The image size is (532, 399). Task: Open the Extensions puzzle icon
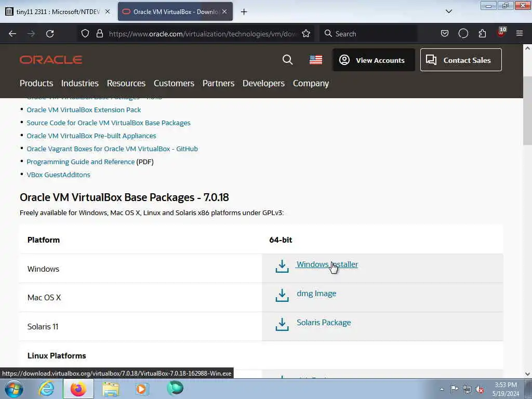pyautogui.click(x=482, y=33)
